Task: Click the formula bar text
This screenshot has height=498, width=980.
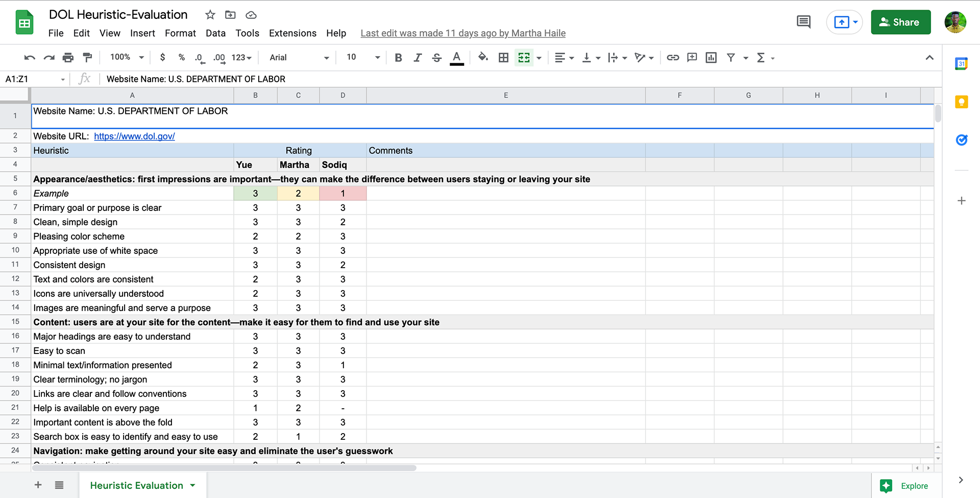Action: coord(196,79)
